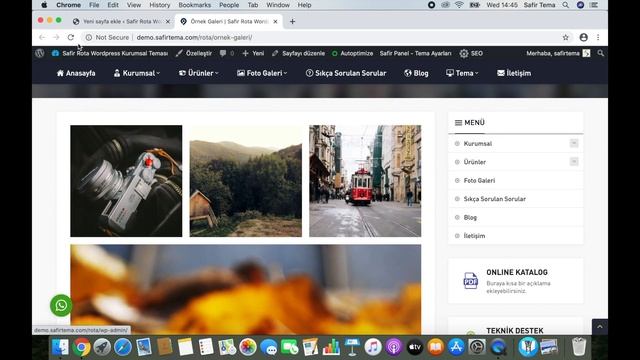Screen dimensions: 640x360
Task: Open Podcasts app from the dock
Action: tap(393, 347)
